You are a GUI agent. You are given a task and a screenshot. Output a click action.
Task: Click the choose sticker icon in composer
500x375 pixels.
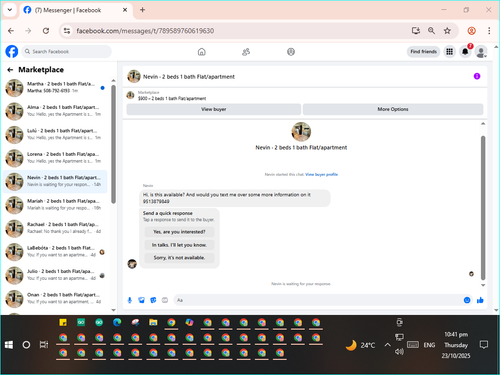pos(153,300)
